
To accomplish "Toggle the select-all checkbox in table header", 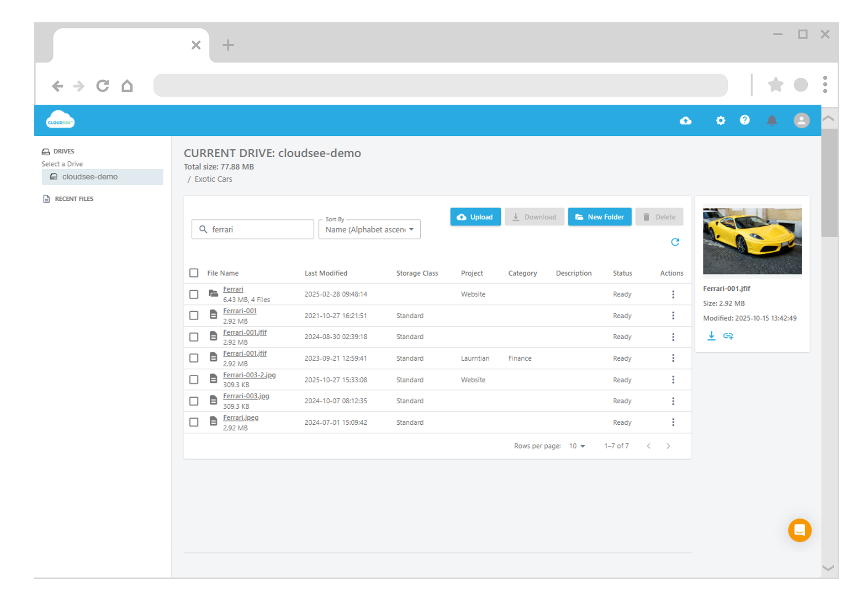I will (x=194, y=273).
